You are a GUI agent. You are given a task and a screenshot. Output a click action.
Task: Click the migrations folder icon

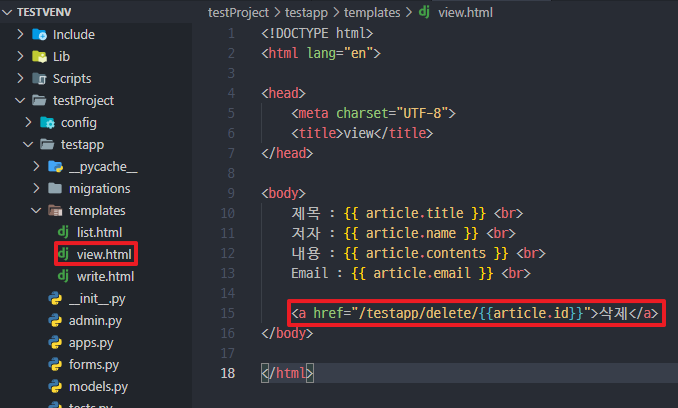[x=55, y=188]
